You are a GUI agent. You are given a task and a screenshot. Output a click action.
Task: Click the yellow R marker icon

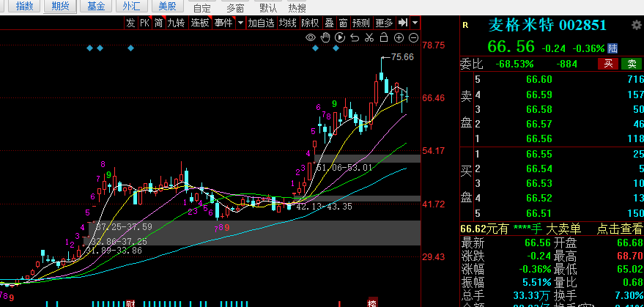click(465, 25)
